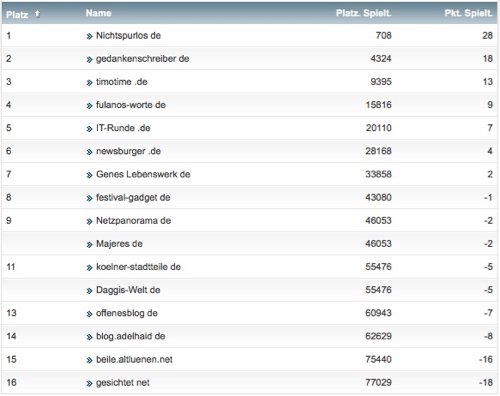Viewport: 500px width, 396px height.
Task: Open the Nichtspurlos de link
Action: pyautogui.click(x=128, y=35)
